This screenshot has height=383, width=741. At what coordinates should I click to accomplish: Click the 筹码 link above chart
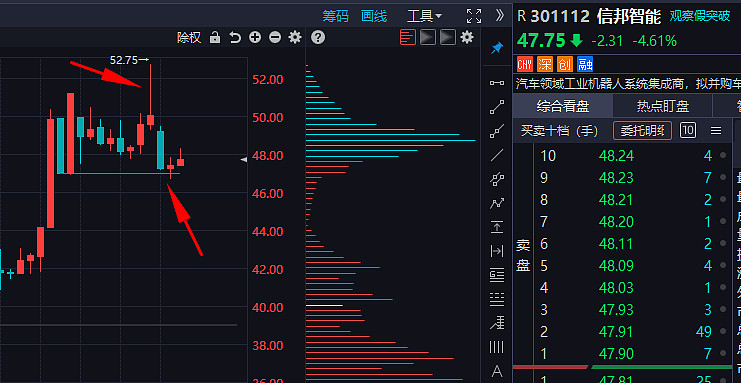point(336,17)
